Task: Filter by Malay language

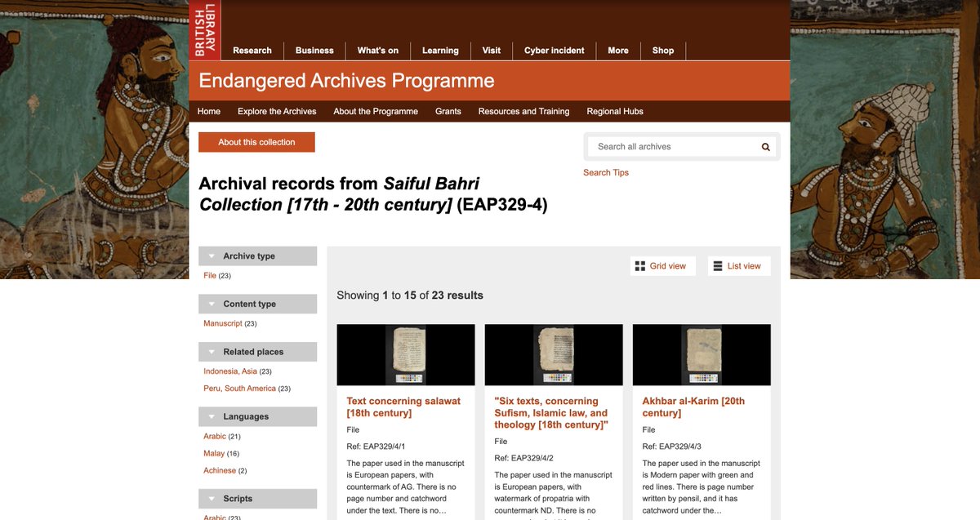Action: pyautogui.click(x=213, y=453)
